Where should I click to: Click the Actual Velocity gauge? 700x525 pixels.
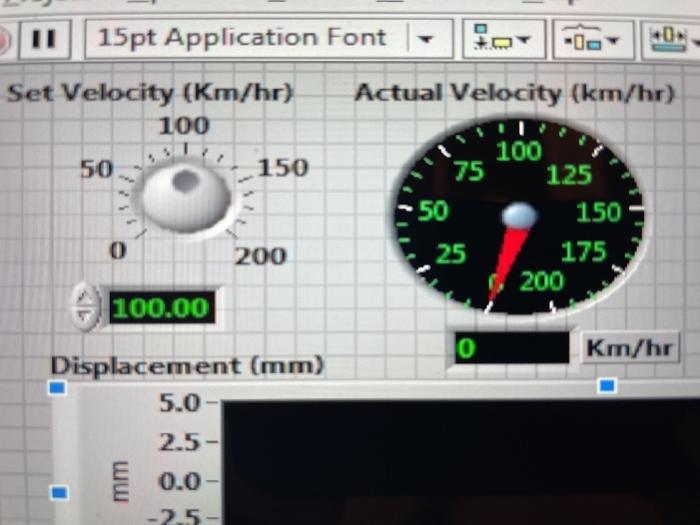click(519, 216)
